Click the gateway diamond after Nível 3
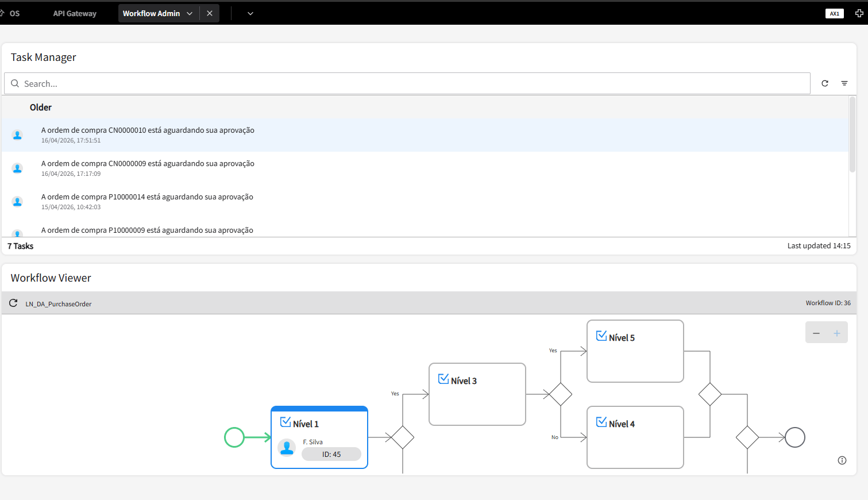This screenshot has width=868, height=500. point(561,394)
